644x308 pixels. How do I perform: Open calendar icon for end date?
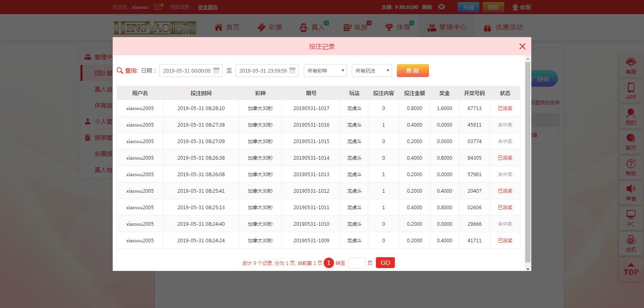292,70
